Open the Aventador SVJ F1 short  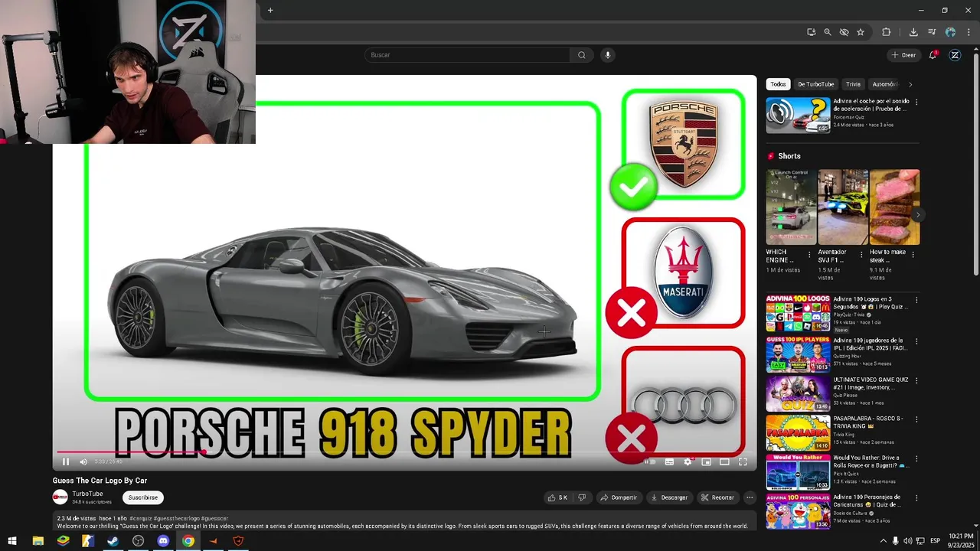coord(843,207)
